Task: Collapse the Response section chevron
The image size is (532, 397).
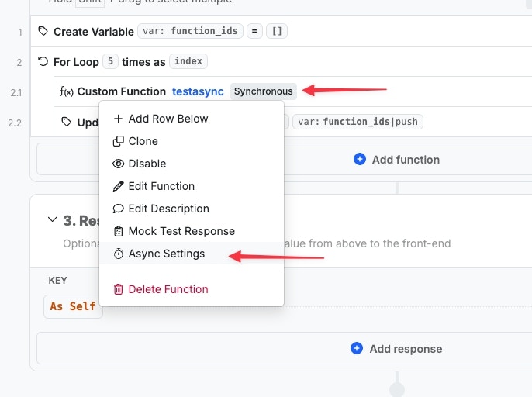Action: pyautogui.click(x=53, y=220)
